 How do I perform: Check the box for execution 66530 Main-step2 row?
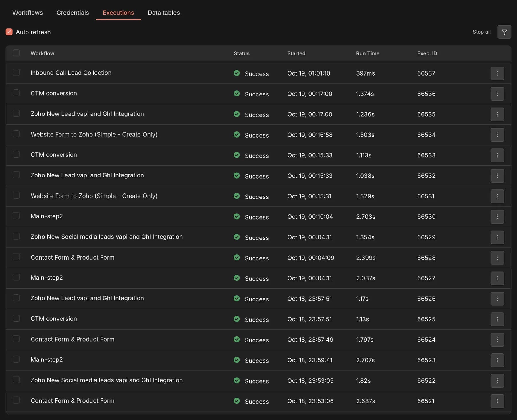pyautogui.click(x=16, y=216)
